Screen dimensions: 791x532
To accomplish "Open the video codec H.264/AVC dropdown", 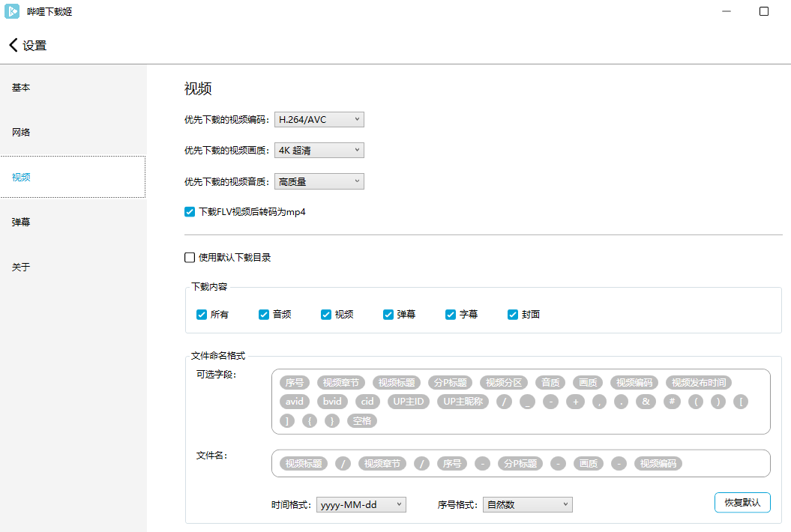I will click(319, 119).
